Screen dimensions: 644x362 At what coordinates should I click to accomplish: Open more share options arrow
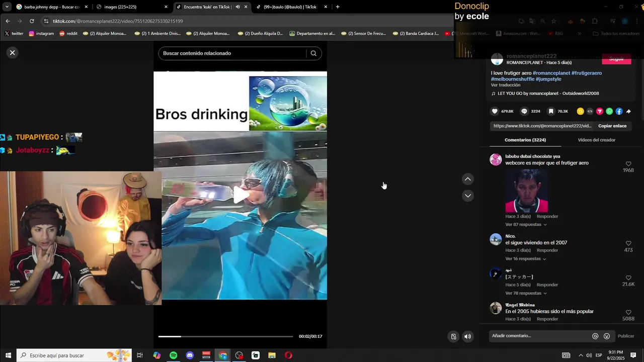(628, 111)
